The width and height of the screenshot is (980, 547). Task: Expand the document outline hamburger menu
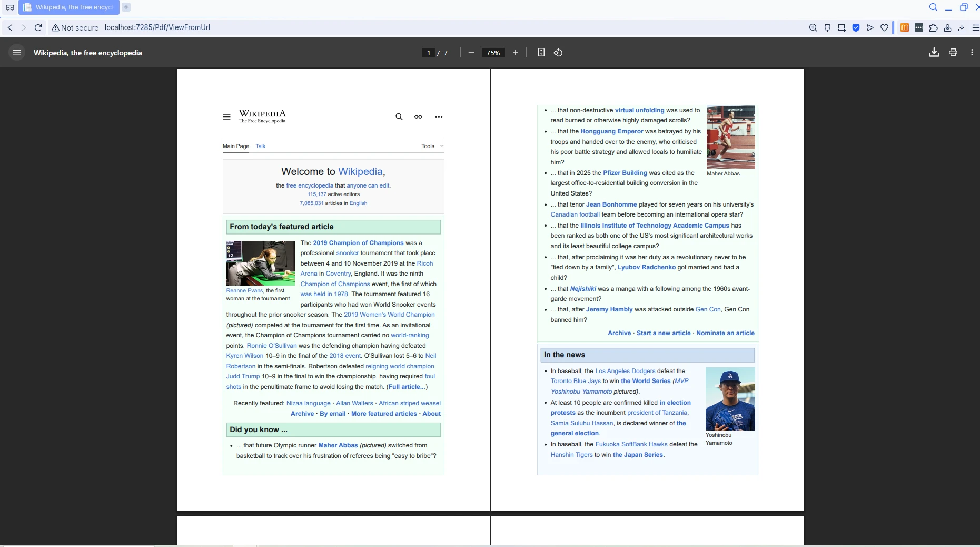tap(16, 52)
